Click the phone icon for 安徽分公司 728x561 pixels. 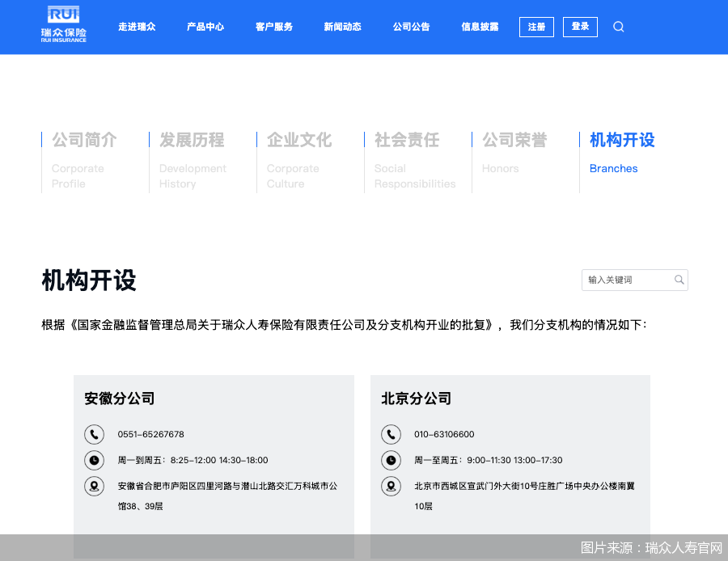tap(94, 434)
